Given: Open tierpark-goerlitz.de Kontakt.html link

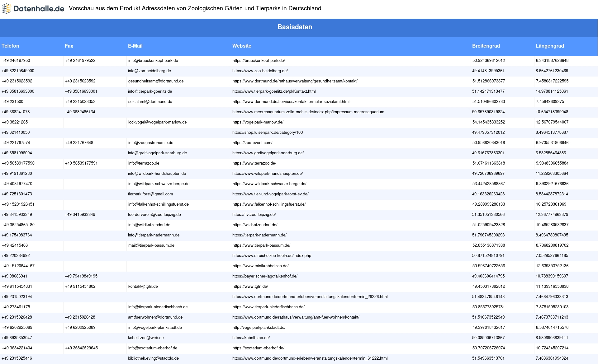Looking at the screenshot, I should tap(274, 91).
